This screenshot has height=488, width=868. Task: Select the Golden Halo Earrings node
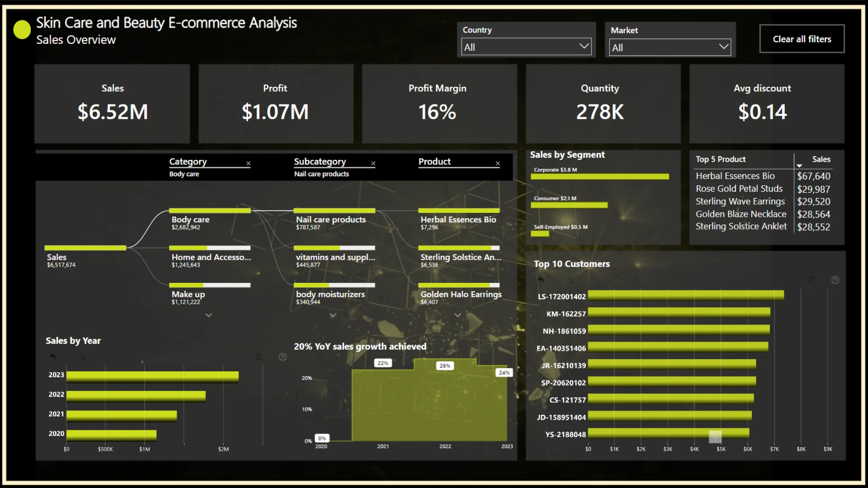click(459, 294)
